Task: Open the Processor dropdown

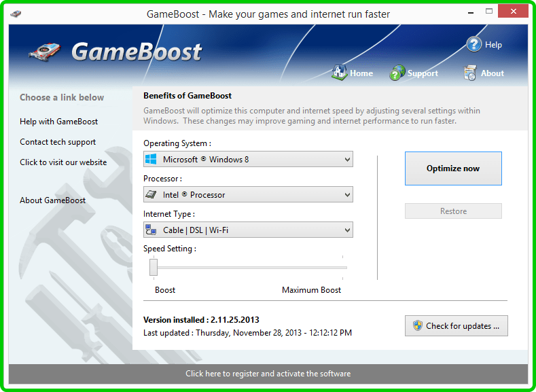Action: tap(248, 195)
